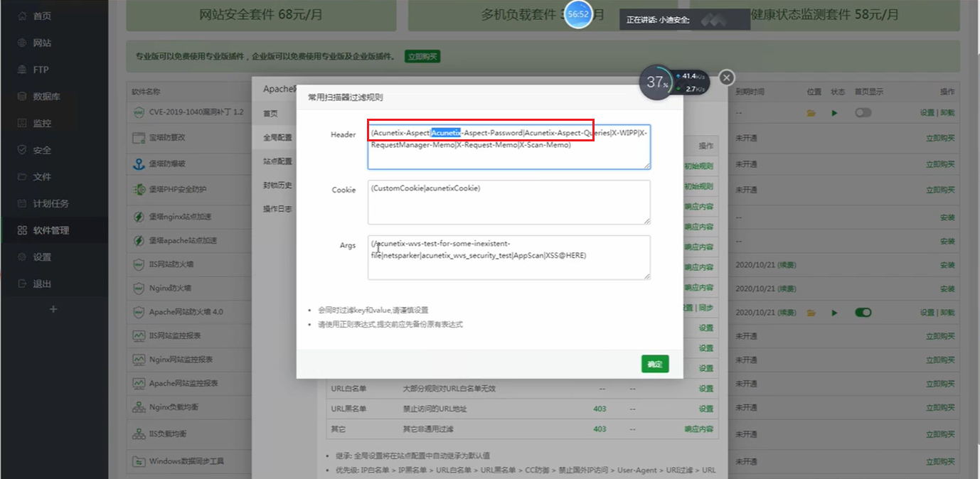Click inside the Header filter rule textarea
The width and height of the screenshot is (980, 479).
(x=509, y=147)
